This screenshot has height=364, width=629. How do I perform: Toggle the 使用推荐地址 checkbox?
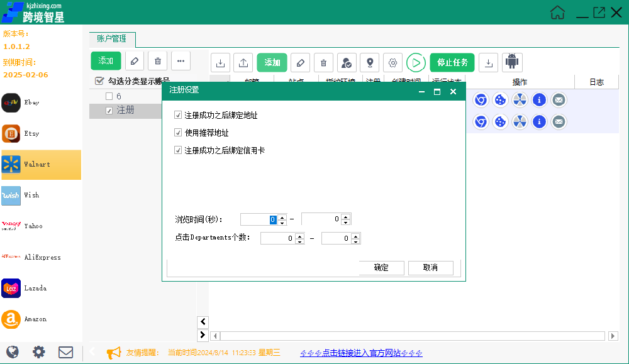point(178,132)
